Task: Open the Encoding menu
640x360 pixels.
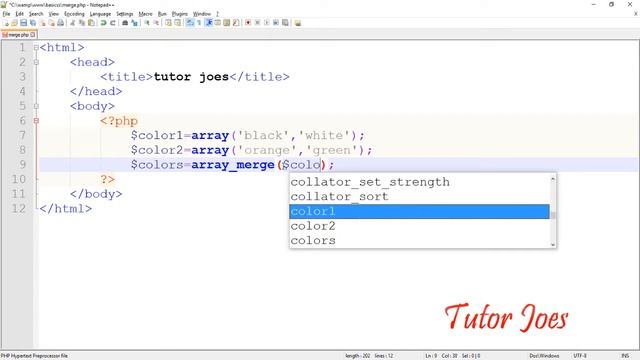Action: pyautogui.click(x=74, y=14)
